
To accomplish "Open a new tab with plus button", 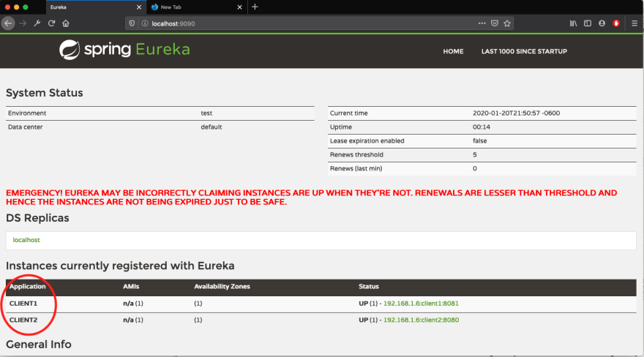I will [x=255, y=7].
